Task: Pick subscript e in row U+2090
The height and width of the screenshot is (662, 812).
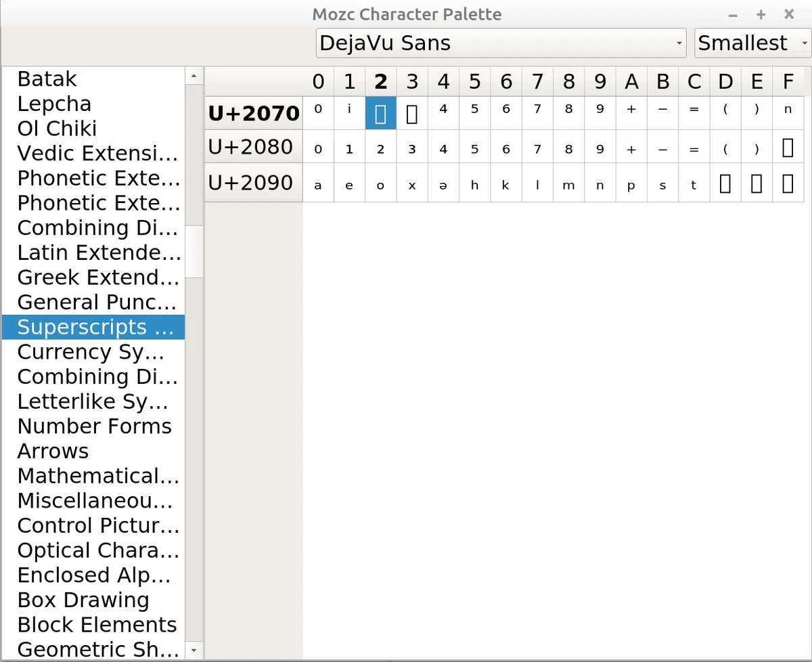Action: (x=349, y=183)
